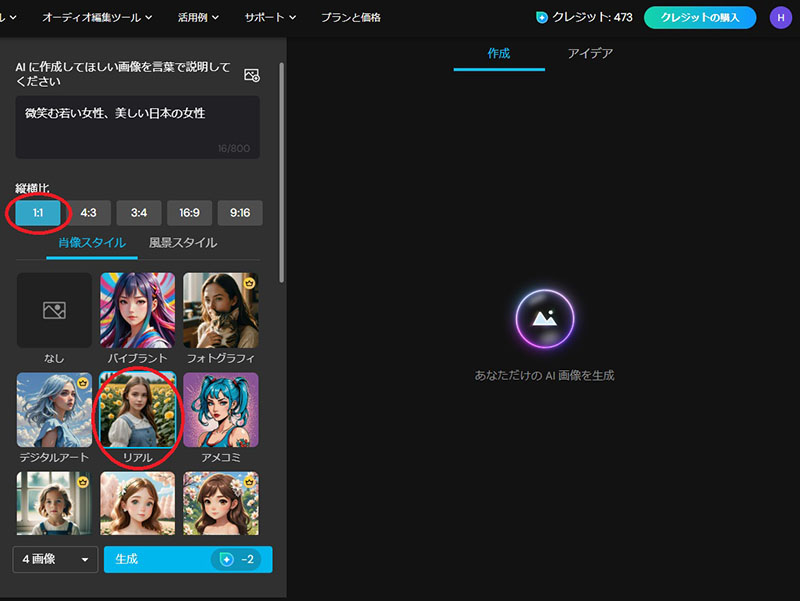Expand the オーディオ編集ツール menu

pyautogui.click(x=97, y=18)
